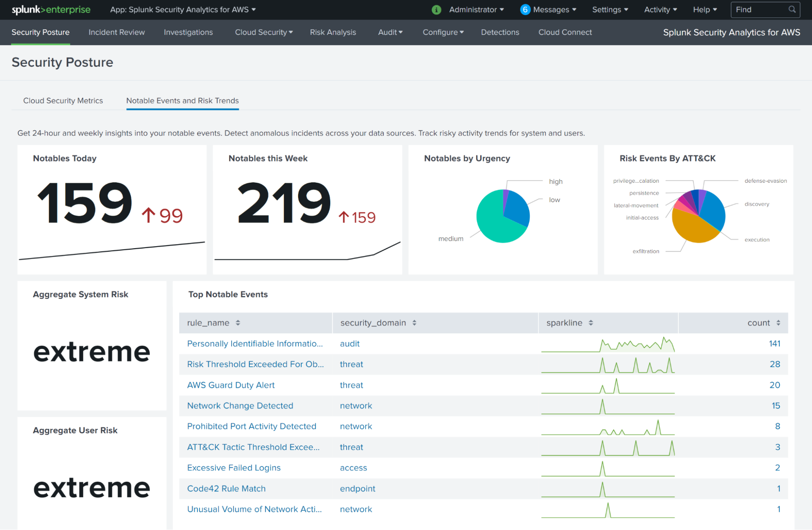The width and height of the screenshot is (812, 530).
Task: Open Prohibited Port Activity Detected link
Action: [251, 426]
